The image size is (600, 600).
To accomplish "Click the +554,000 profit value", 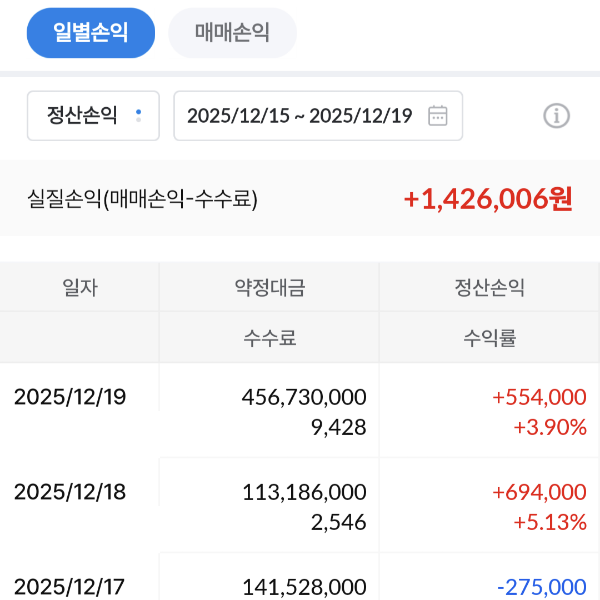I will (539, 397).
